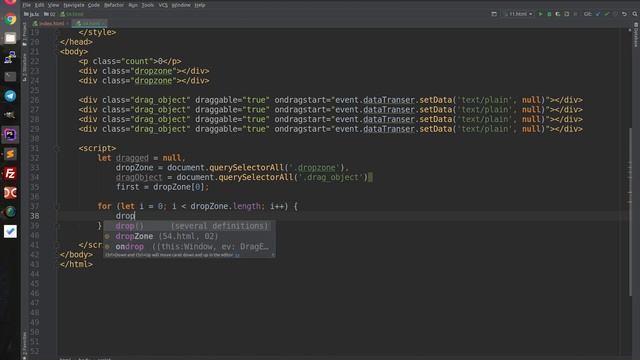Click the 'dragged' variable on line 32
Viewport: 640px width, 360px height.
point(132,158)
